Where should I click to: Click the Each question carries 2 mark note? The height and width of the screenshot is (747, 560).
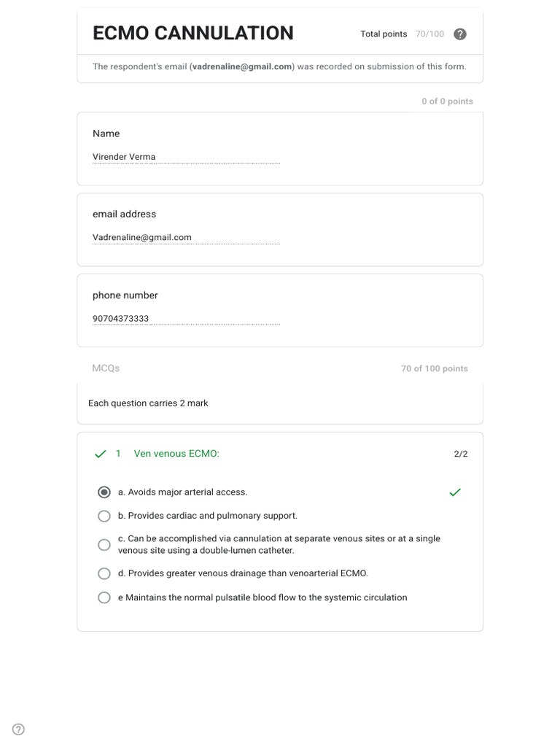click(x=148, y=403)
